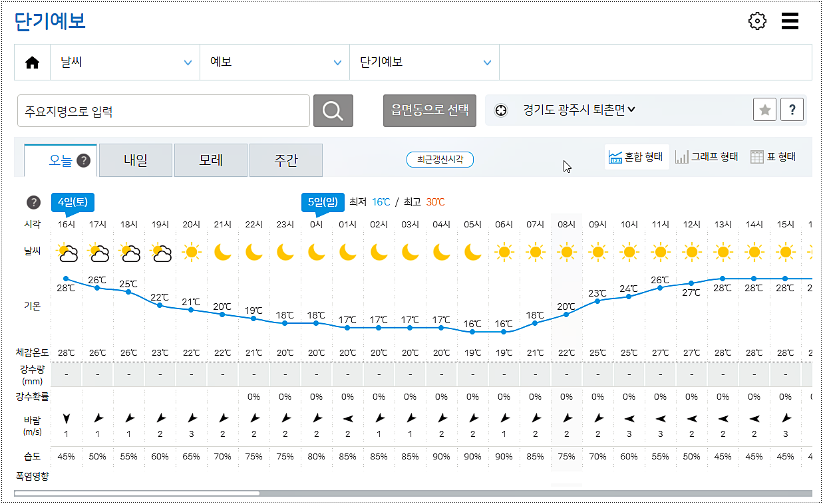The image size is (823, 504).
Task: Click 28℃ temperature point at 16시
Action: pos(66,279)
